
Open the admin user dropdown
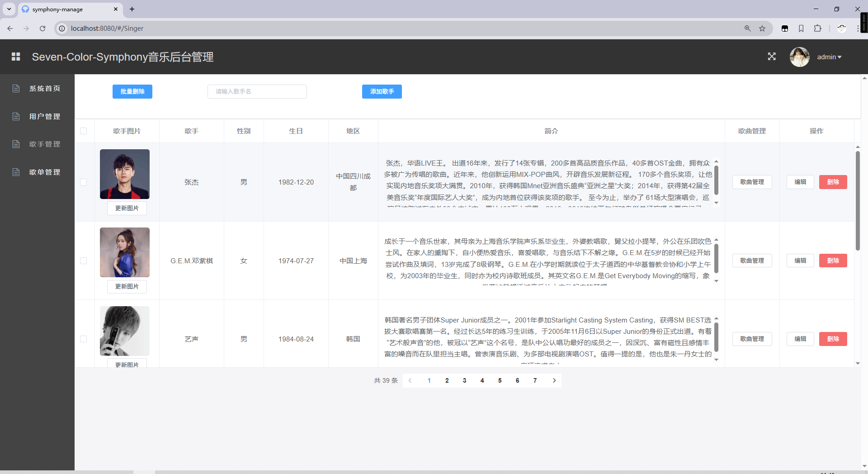829,57
